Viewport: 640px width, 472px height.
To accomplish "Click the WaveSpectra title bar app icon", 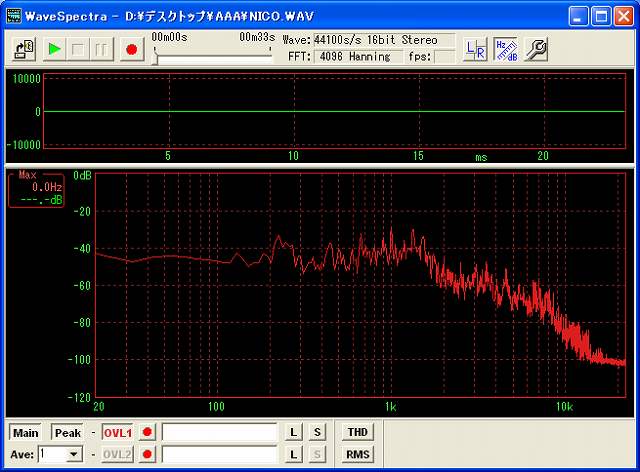I will [14, 16].
